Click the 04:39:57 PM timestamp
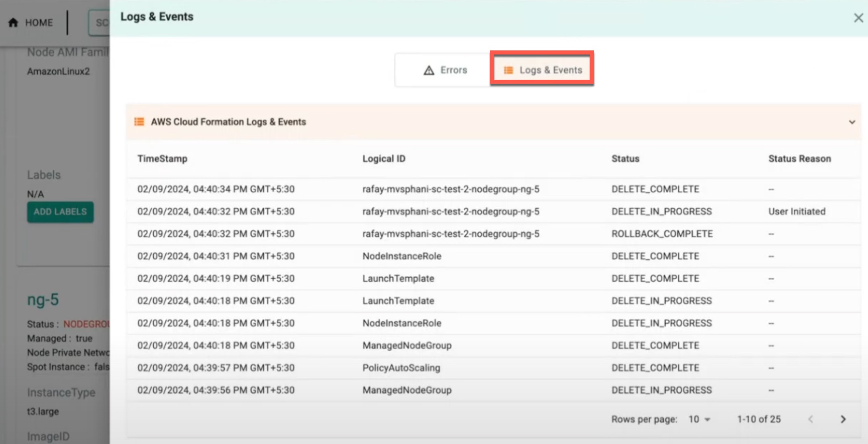This screenshot has height=444, width=868. pos(216,368)
